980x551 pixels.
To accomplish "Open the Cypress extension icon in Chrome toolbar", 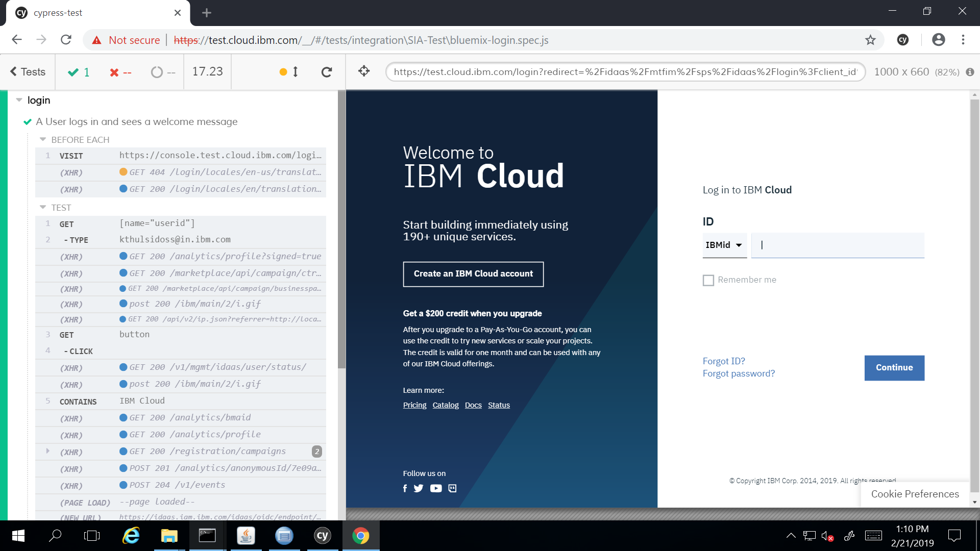I will coord(903,40).
